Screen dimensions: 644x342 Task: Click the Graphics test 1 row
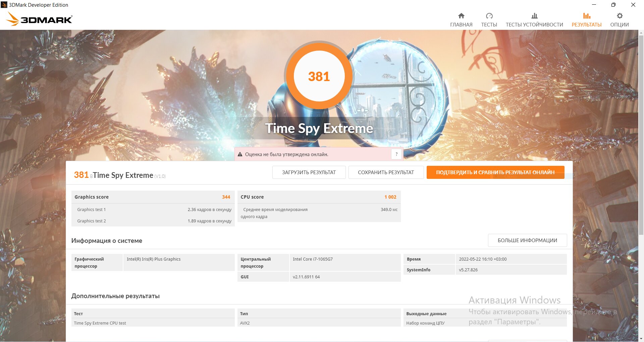153,209
